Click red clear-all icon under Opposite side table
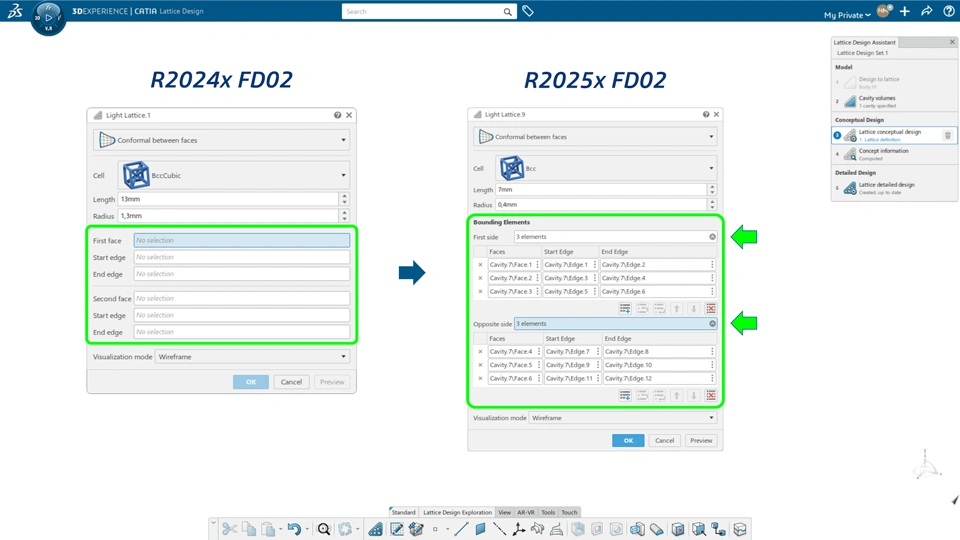960x540 pixels. (x=711, y=396)
